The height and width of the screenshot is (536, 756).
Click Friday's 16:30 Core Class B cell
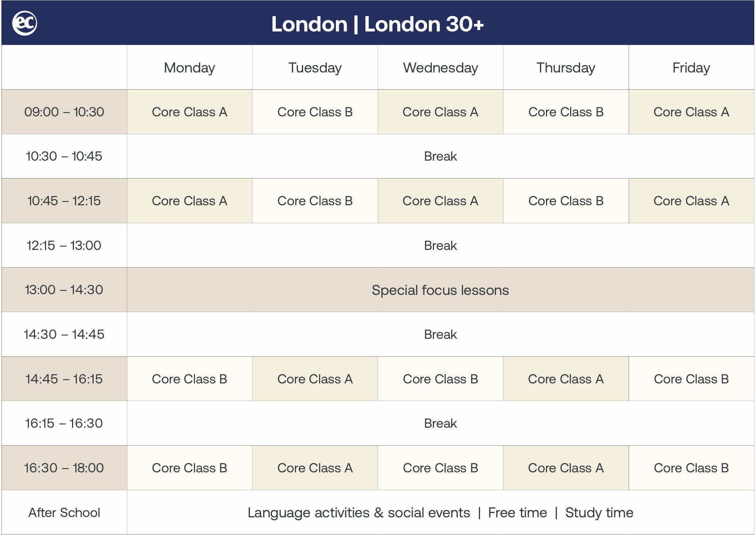click(691, 468)
